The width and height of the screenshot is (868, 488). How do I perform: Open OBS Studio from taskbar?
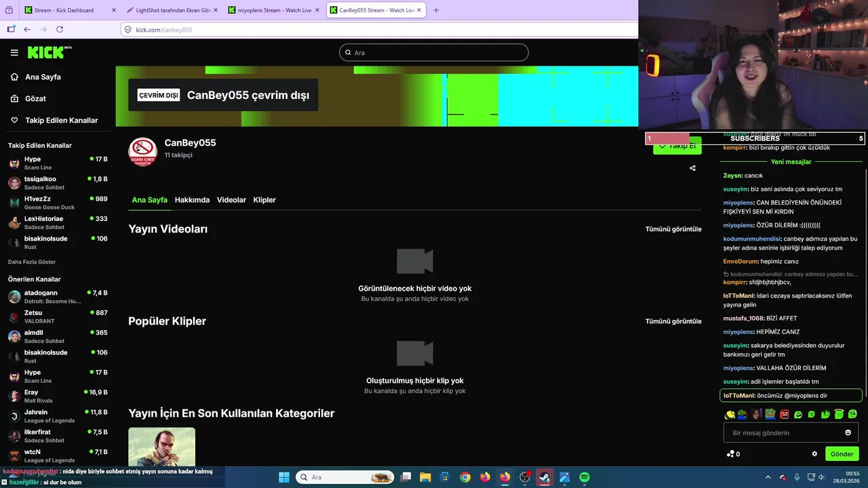pos(525,477)
